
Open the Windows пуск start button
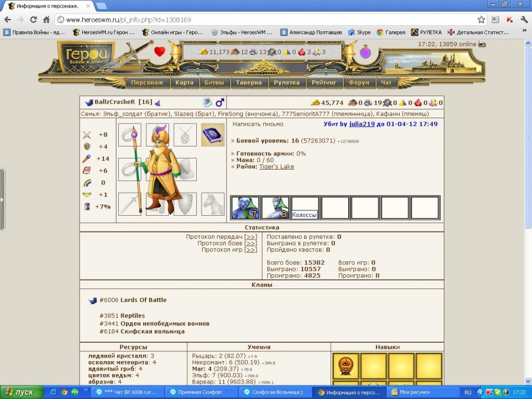(21, 392)
